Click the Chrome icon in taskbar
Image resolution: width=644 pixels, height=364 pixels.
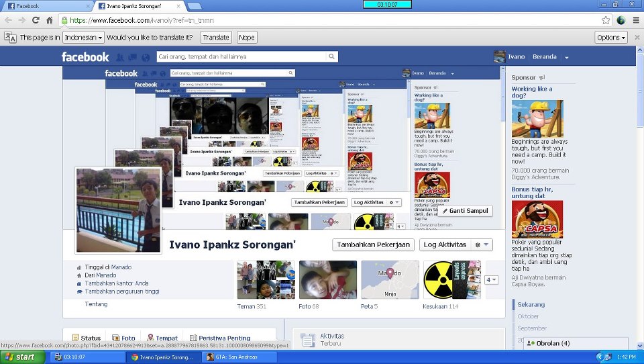pyautogui.click(x=134, y=357)
